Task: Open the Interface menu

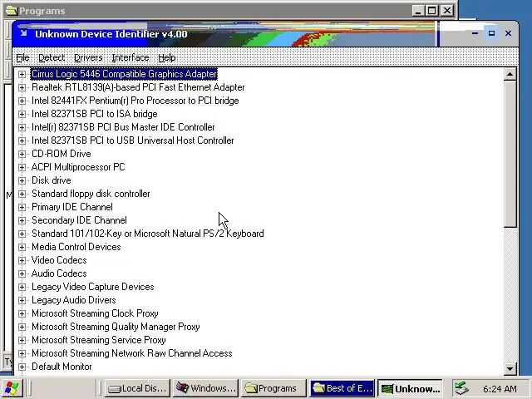Action: coord(131,57)
